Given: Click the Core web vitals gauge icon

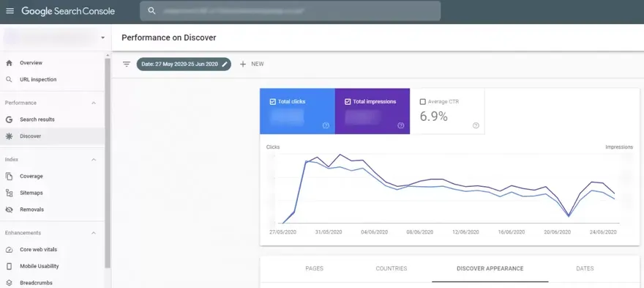Looking at the screenshot, I should click(x=9, y=250).
